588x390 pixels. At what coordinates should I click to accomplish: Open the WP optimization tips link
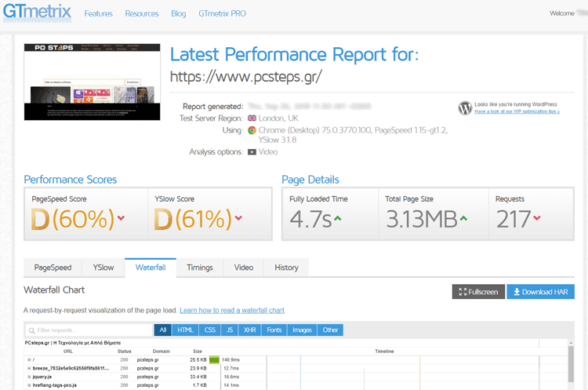coord(517,111)
